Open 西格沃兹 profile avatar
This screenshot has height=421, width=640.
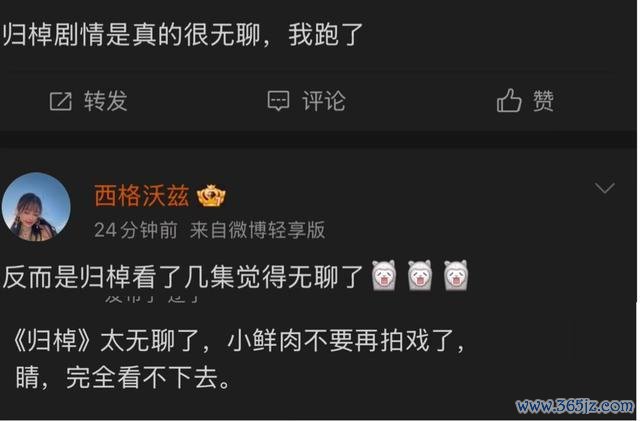click(x=36, y=207)
